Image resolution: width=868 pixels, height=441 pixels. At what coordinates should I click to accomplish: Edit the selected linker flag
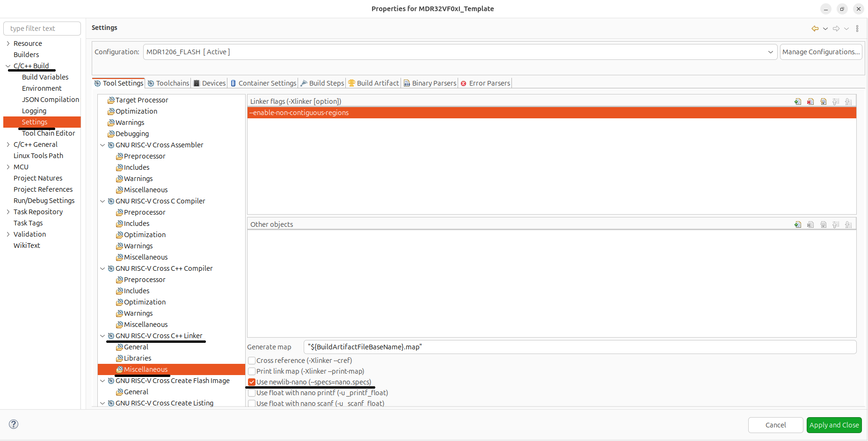[x=823, y=101]
